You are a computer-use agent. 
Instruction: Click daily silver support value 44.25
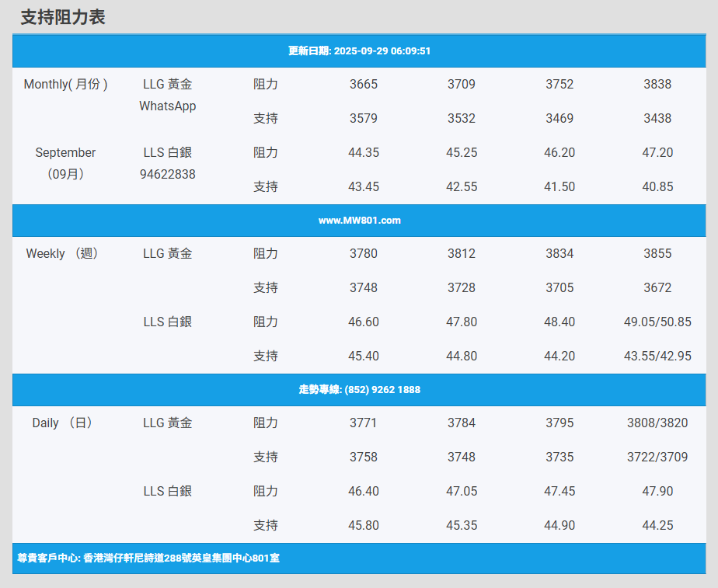[x=657, y=525]
